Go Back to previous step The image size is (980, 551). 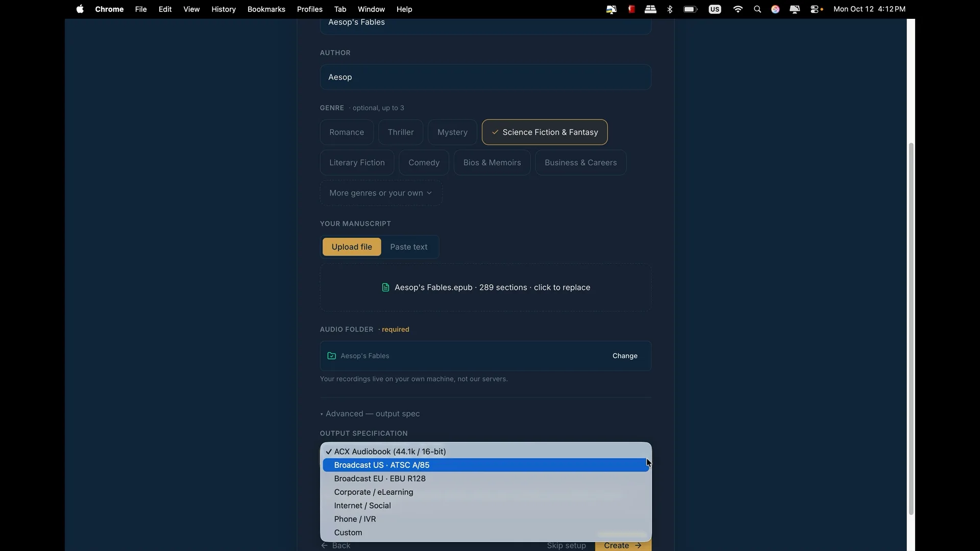pyautogui.click(x=336, y=545)
